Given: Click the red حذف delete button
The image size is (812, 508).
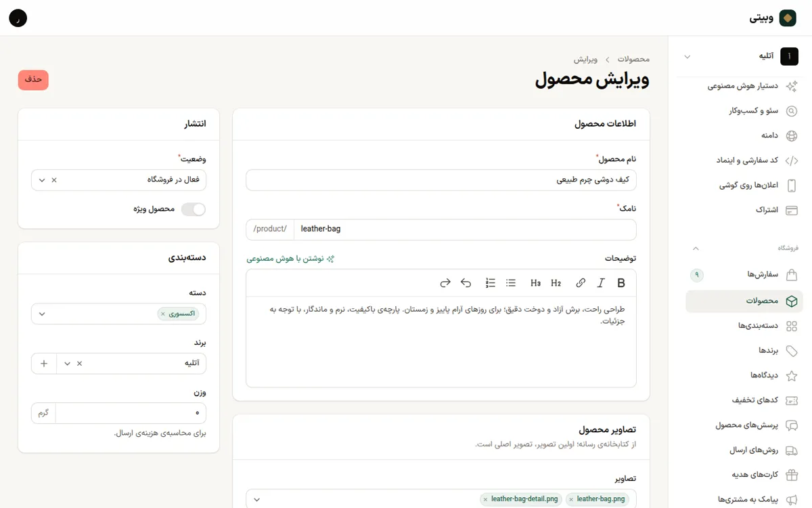Looking at the screenshot, I should 33,80.
